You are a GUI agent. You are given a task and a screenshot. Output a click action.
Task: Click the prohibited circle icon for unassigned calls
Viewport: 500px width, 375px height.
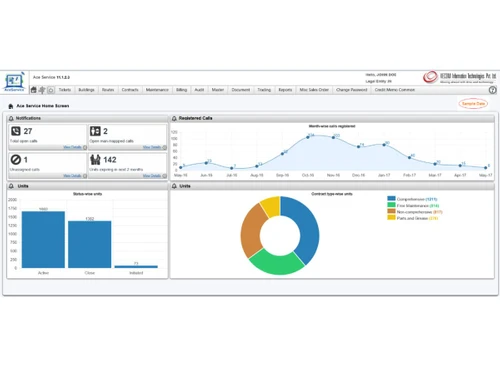coord(16,160)
